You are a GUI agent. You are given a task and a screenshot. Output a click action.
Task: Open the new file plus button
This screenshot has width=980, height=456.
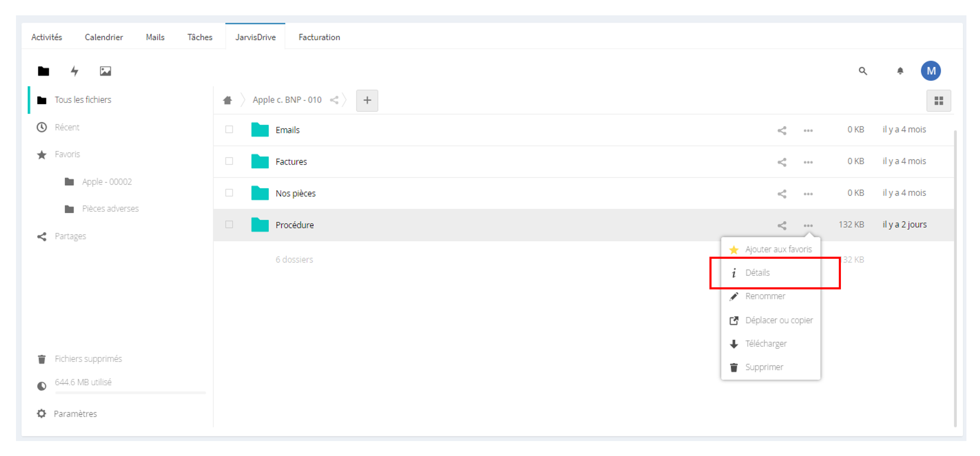367,101
